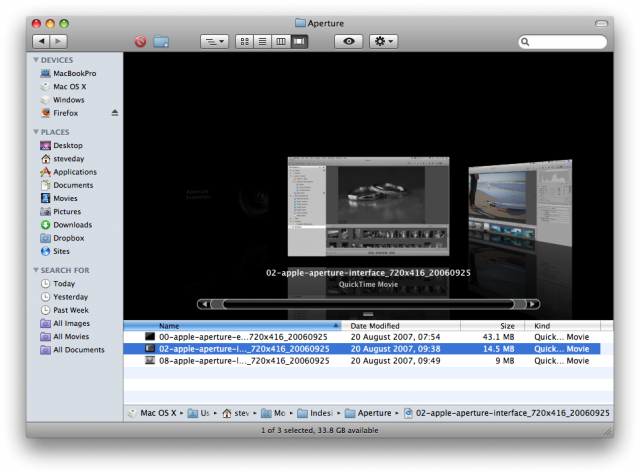Click the Mo folder in the path bar
Viewport: 640px width, 474px height.
tap(273, 413)
